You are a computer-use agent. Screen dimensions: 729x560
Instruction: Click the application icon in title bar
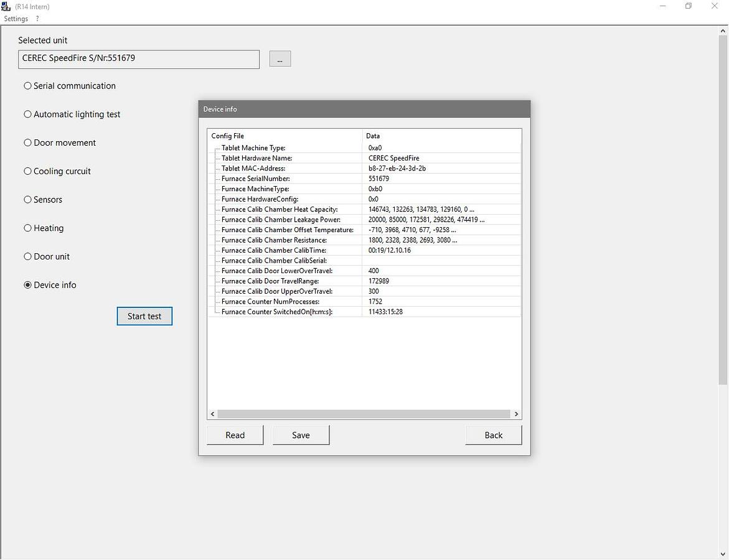pos(6,6)
